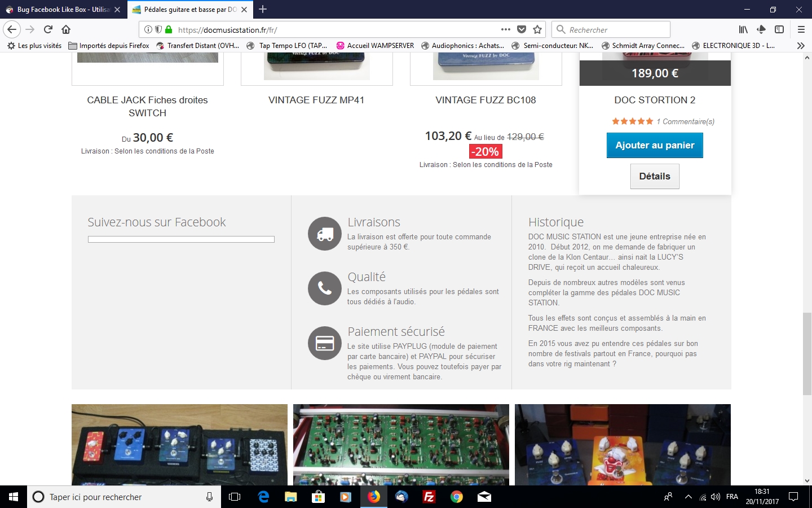Open Détails for DOC STORTION 2
The height and width of the screenshot is (508, 812).
click(x=655, y=176)
